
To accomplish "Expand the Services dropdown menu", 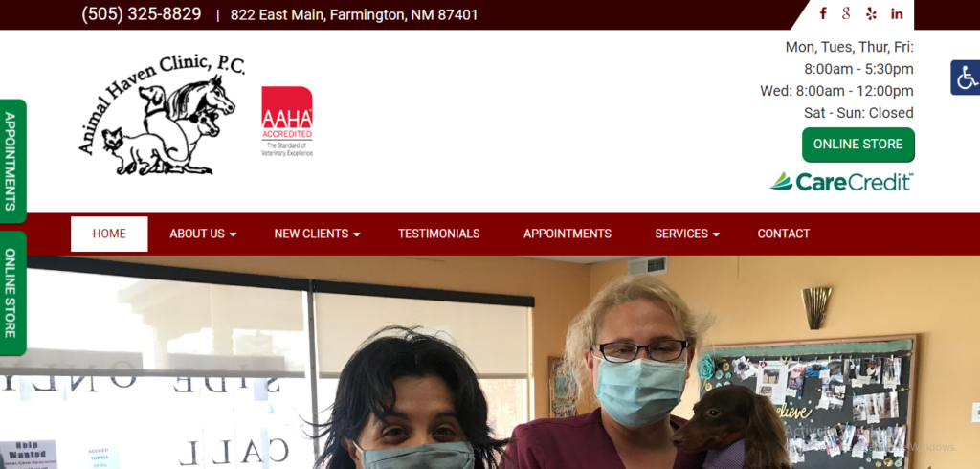I will point(687,234).
